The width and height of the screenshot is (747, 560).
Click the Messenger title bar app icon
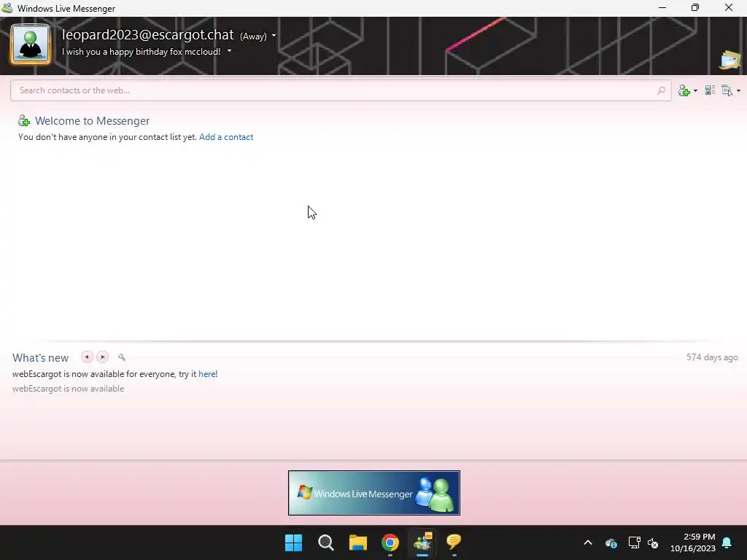point(7,8)
